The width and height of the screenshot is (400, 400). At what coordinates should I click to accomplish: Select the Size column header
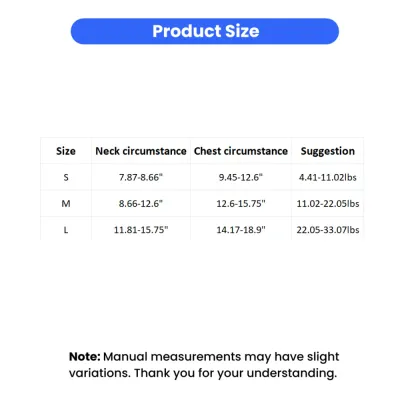(x=66, y=151)
